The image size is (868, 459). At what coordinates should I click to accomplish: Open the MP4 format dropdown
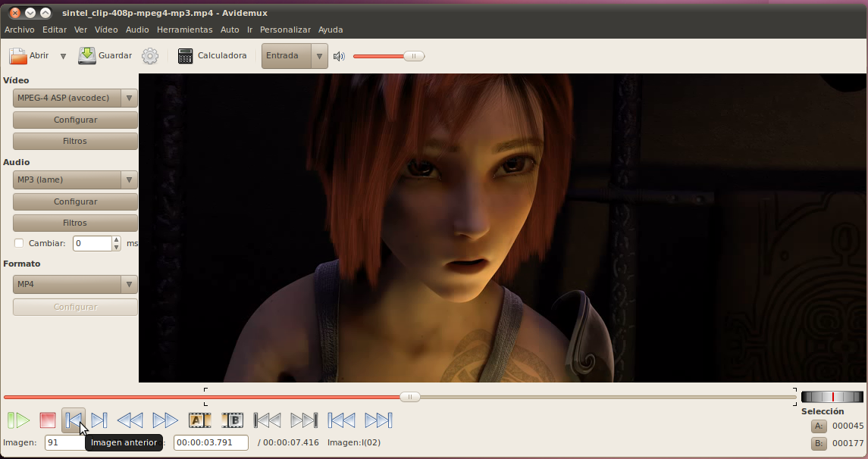(x=75, y=284)
